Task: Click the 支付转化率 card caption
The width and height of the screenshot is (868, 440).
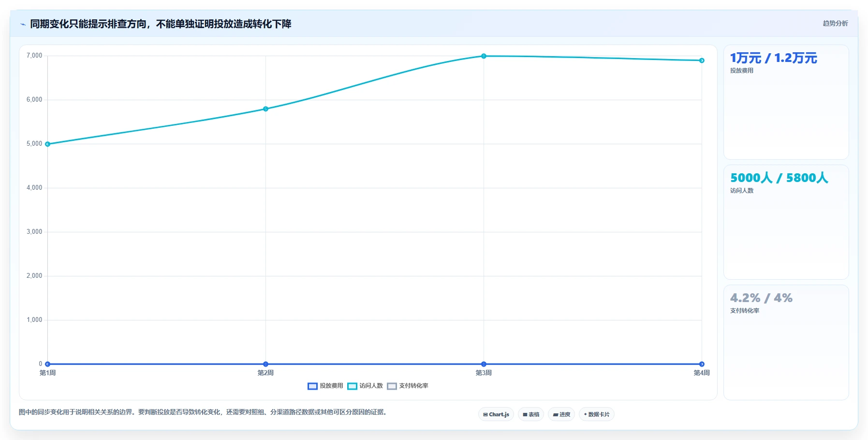Action: pos(744,311)
